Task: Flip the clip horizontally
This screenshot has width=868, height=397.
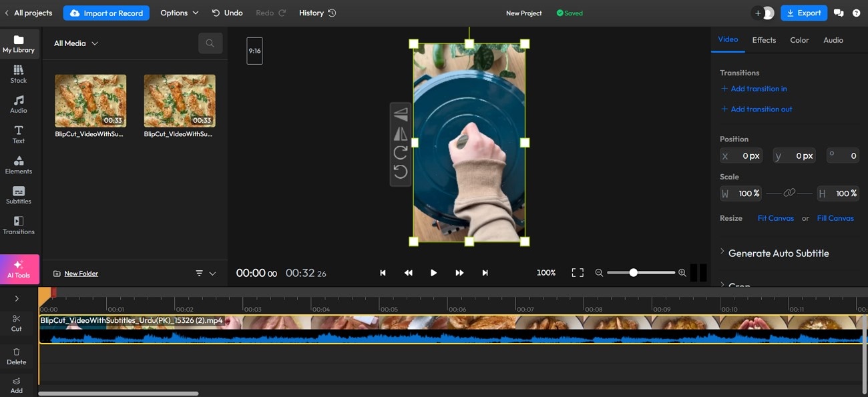Action: coord(401,133)
